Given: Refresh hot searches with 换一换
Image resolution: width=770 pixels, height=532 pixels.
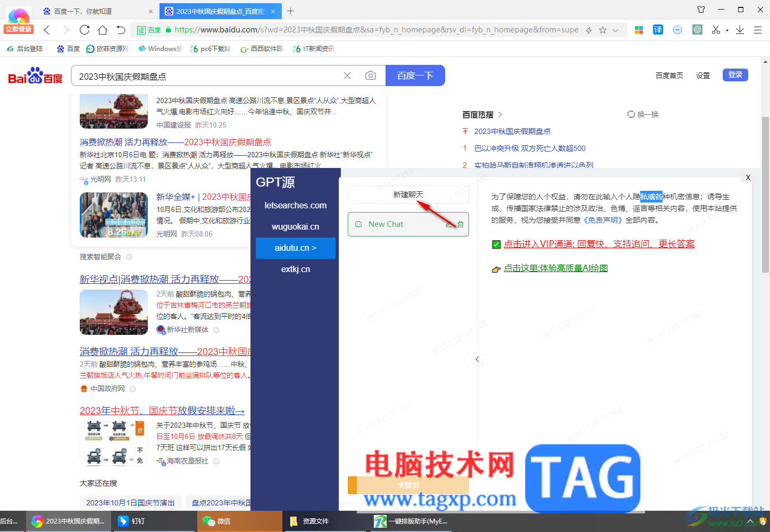Looking at the screenshot, I should coord(643,114).
